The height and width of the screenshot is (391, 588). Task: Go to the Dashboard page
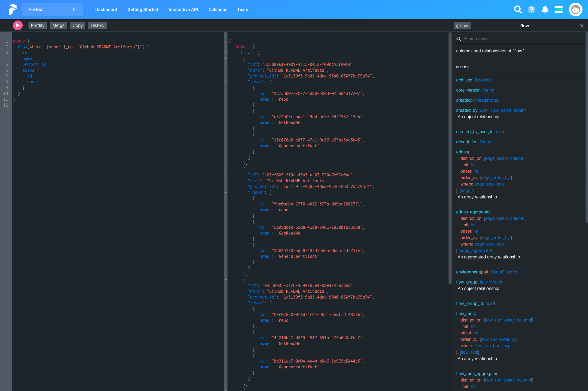pyautogui.click(x=106, y=9)
